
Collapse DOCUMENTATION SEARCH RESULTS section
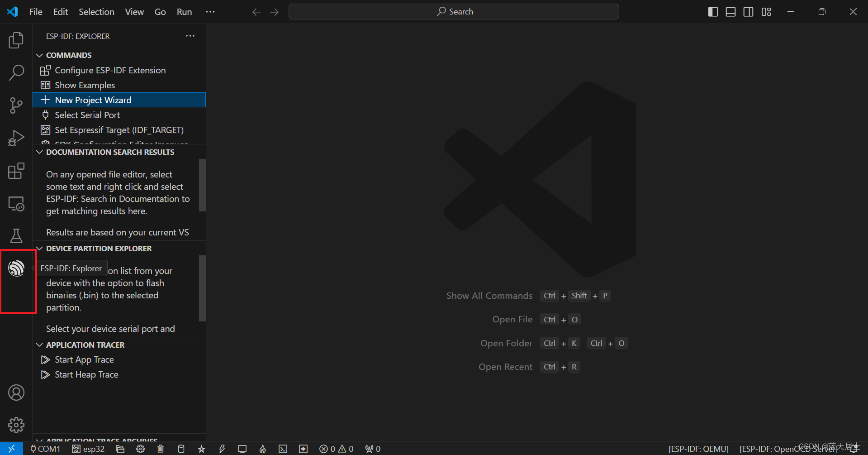pos(110,152)
